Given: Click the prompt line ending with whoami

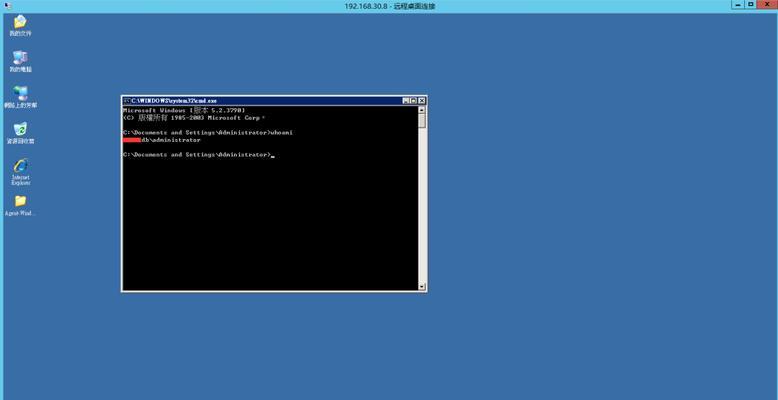Looking at the screenshot, I should pos(207,133).
